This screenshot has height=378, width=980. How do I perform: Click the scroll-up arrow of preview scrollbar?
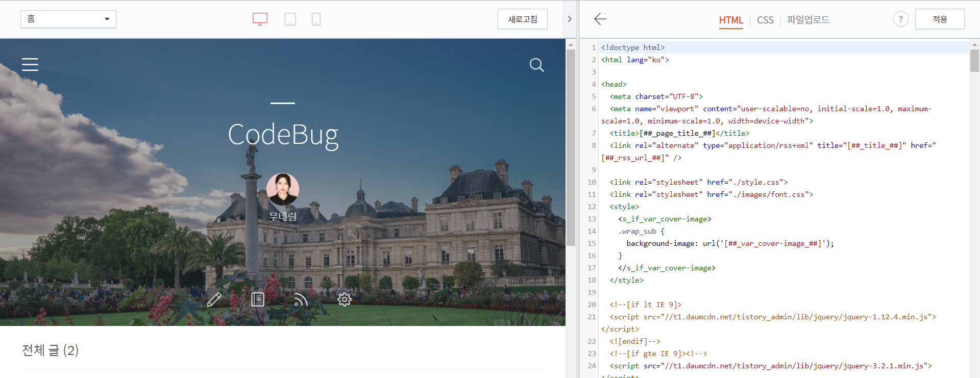pyautogui.click(x=571, y=45)
